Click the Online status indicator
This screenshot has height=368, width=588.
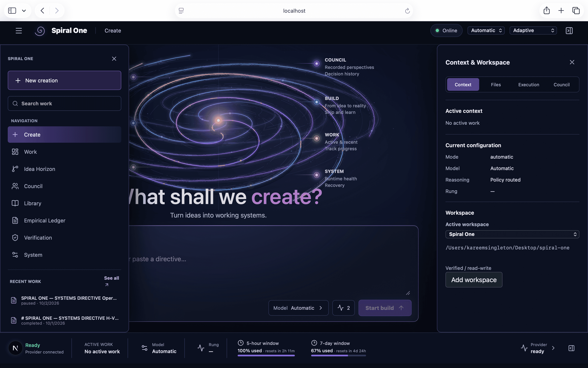tap(446, 30)
